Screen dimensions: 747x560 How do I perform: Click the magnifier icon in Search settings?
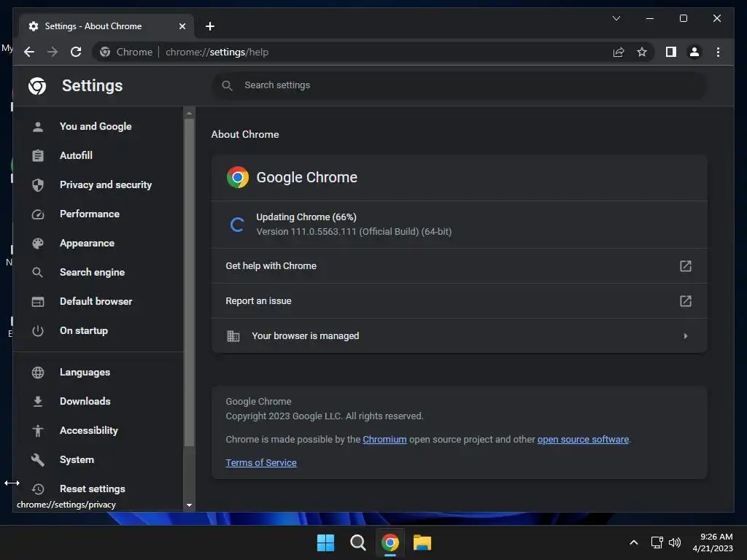click(228, 86)
